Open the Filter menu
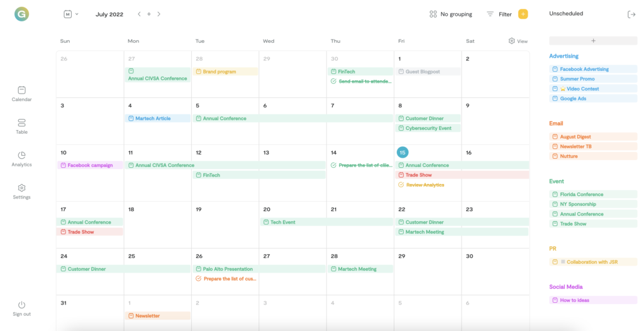 (499, 14)
